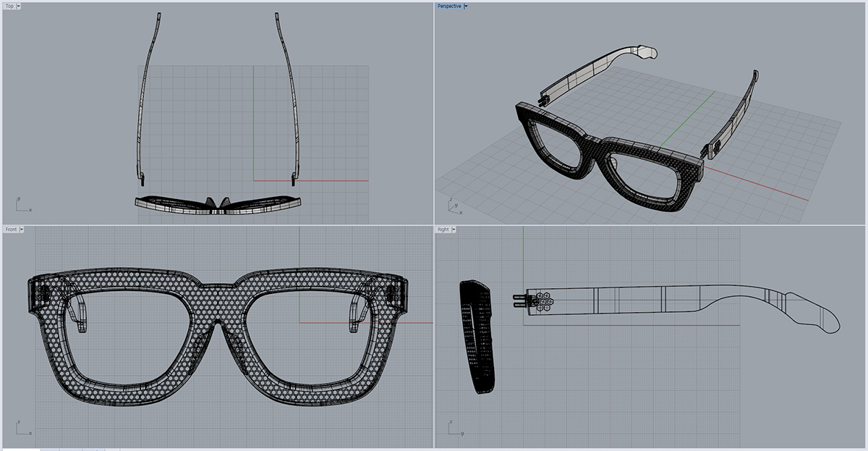Viewport: 868px width, 451px height.
Task: Open the Top viewport dropdown arrow
Action: (18, 6)
